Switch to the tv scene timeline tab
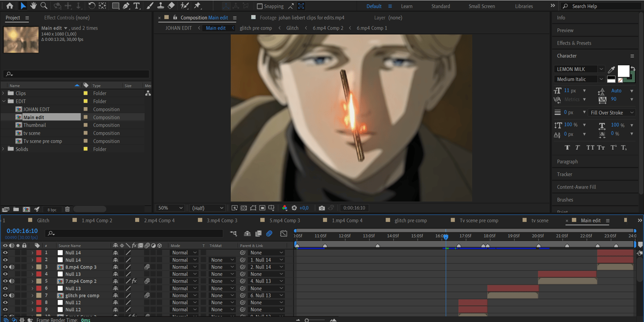644x322 pixels. [x=540, y=220]
